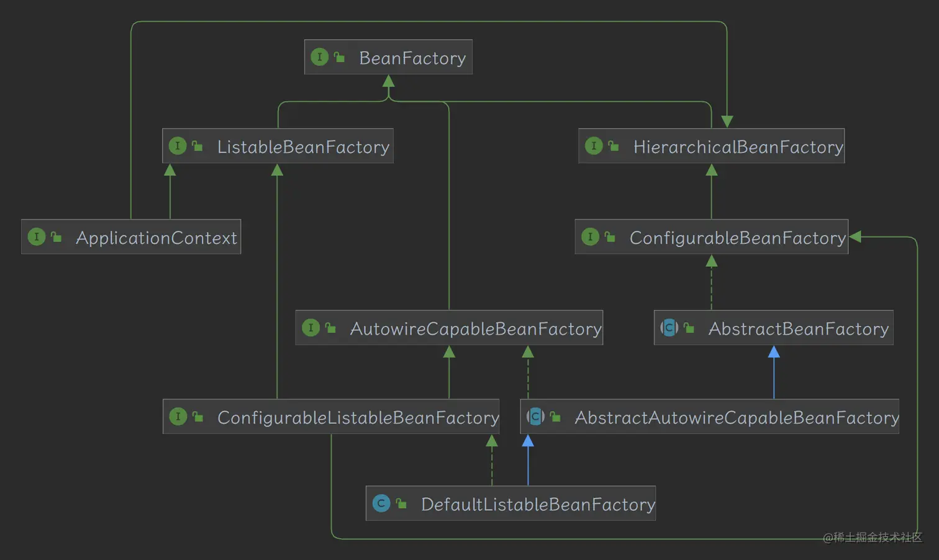Click the lock icon beside ListableBeanFactory

[197, 146]
